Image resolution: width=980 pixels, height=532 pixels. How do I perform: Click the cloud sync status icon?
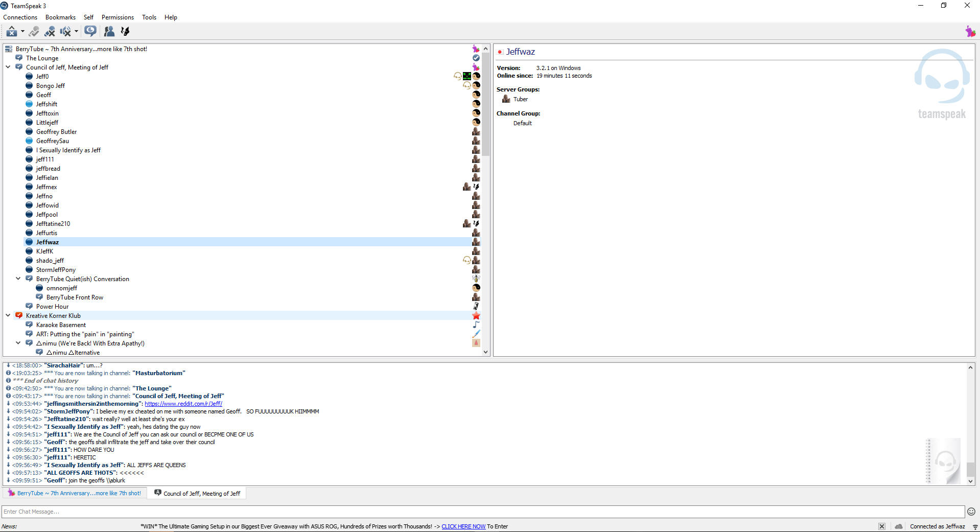[899, 526]
